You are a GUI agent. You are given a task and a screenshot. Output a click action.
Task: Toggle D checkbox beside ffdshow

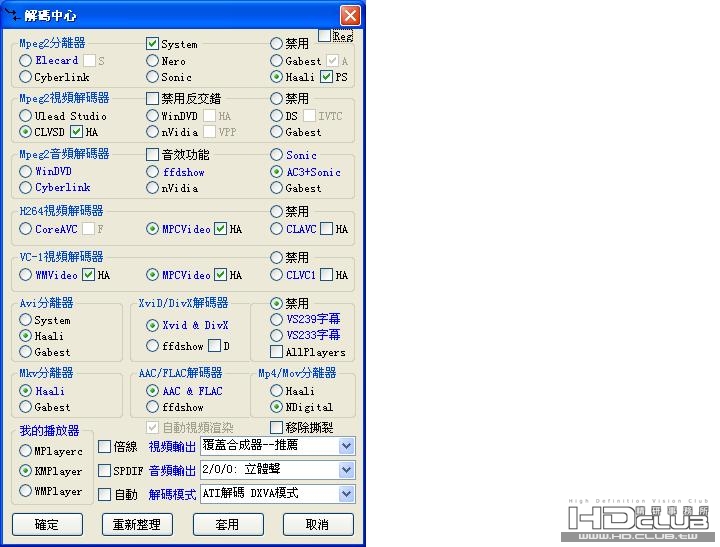point(214,345)
